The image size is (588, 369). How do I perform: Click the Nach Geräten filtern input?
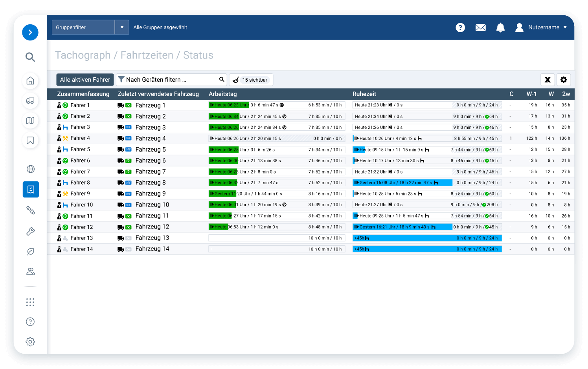(x=171, y=80)
